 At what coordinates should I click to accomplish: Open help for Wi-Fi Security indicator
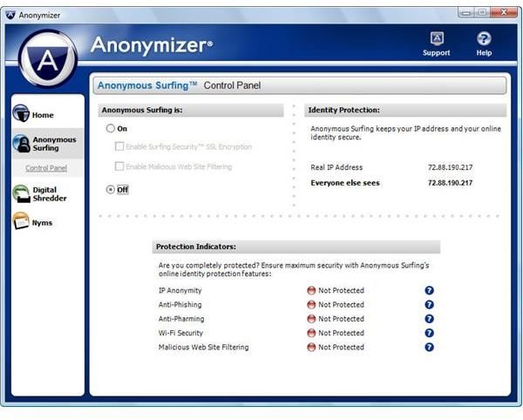tap(429, 333)
